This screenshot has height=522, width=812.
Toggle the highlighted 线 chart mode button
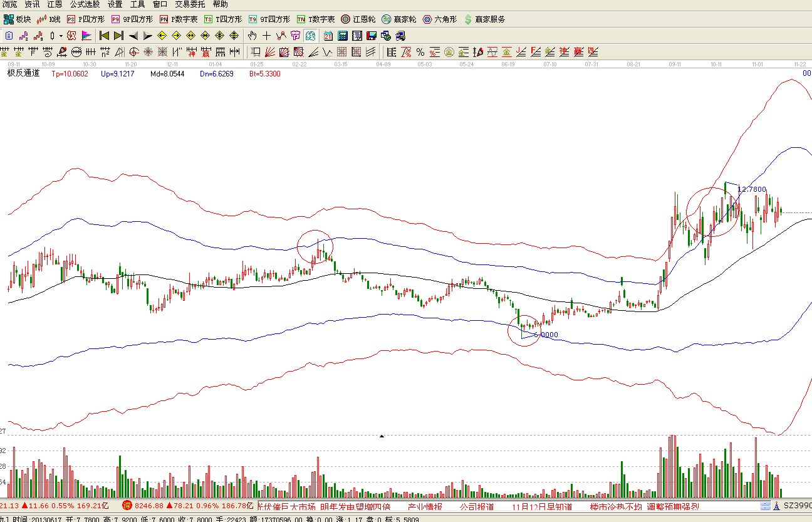point(310,36)
